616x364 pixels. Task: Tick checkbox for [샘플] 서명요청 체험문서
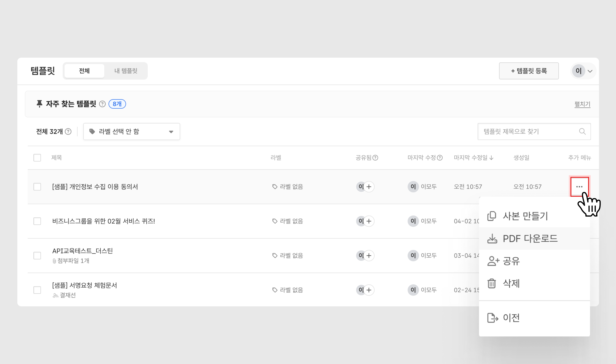click(x=37, y=290)
